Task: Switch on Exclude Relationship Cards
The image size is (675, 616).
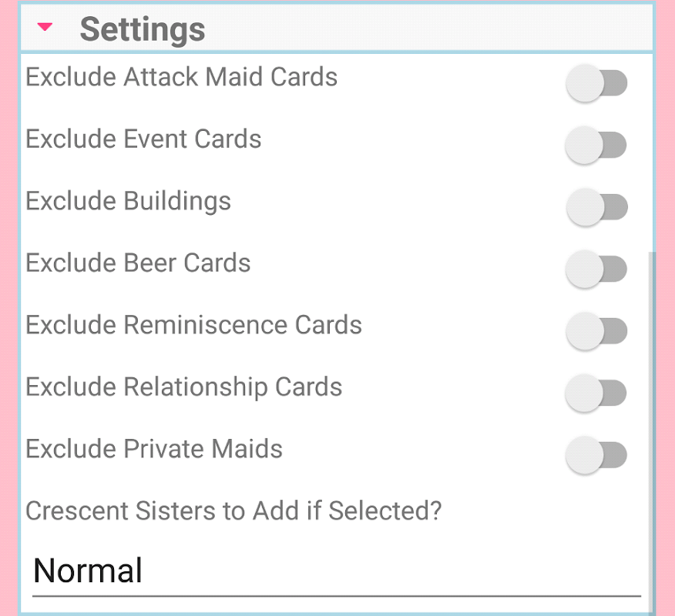Action: click(596, 393)
